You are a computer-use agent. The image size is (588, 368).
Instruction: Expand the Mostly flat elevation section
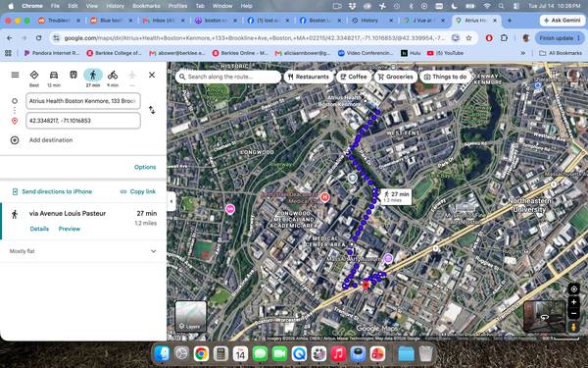(x=83, y=251)
